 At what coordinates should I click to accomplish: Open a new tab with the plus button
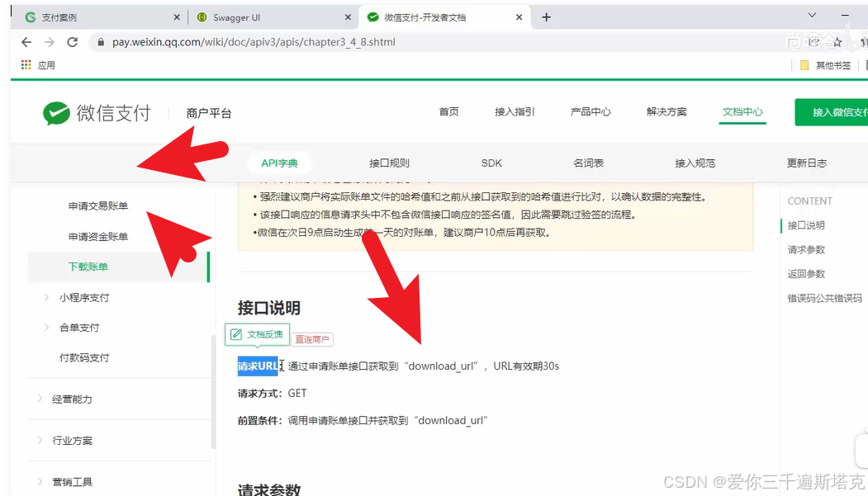point(547,17)
